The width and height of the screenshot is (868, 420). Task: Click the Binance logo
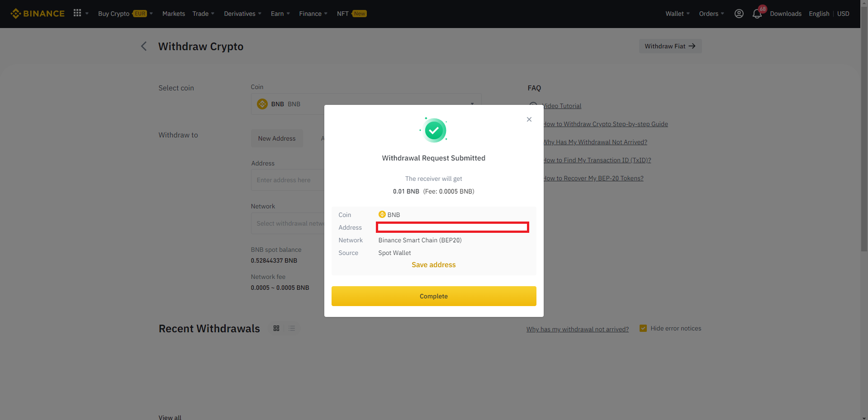coord(38,14)
